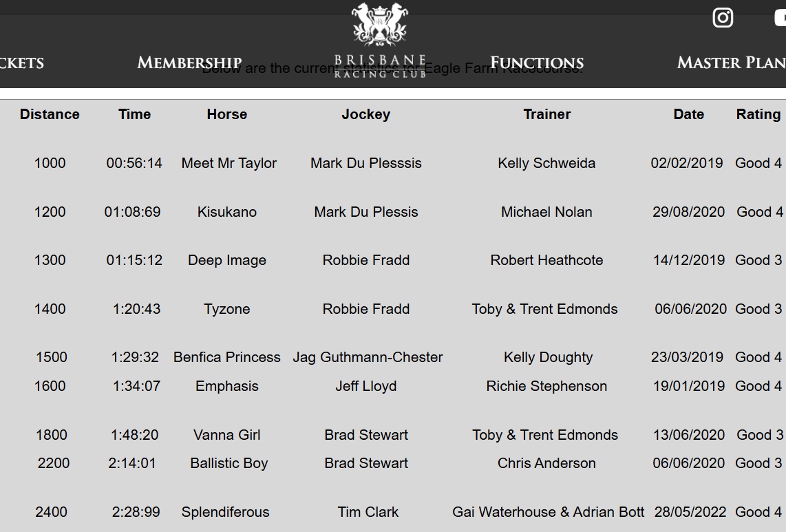
Task: Open the Membership menu item
Action: [189, 63]
